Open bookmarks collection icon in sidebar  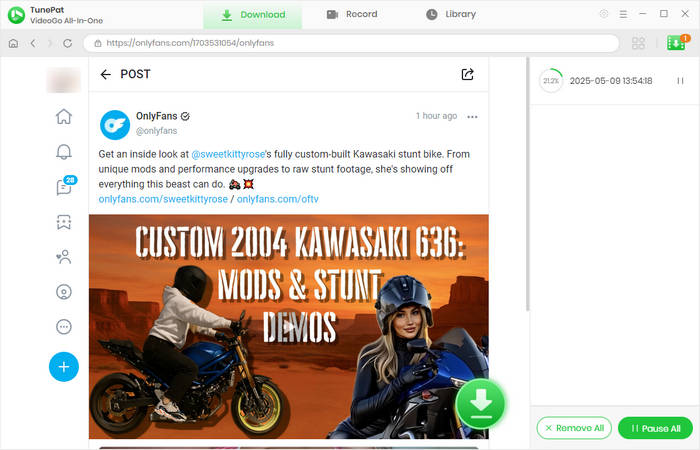coord(64,222)
